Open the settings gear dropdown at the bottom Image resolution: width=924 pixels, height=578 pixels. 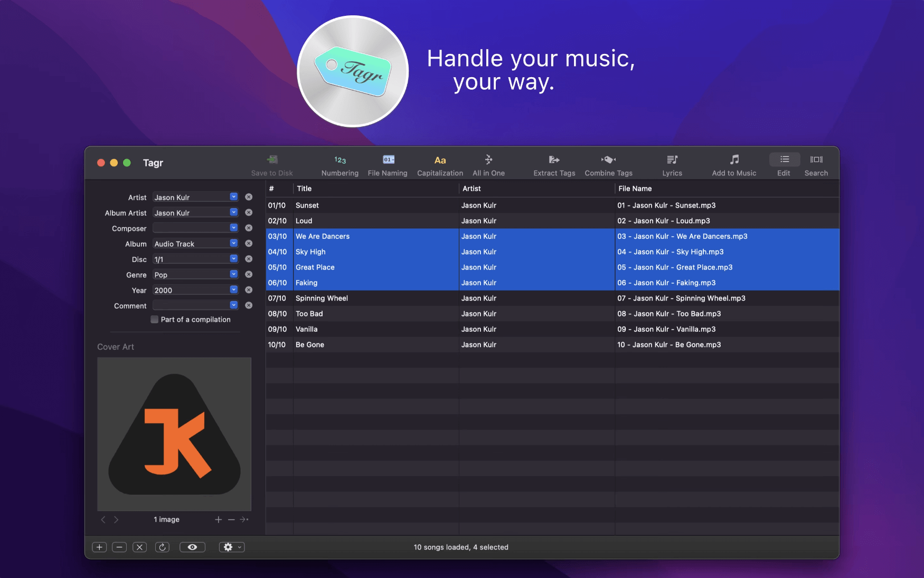pos(231,547)
